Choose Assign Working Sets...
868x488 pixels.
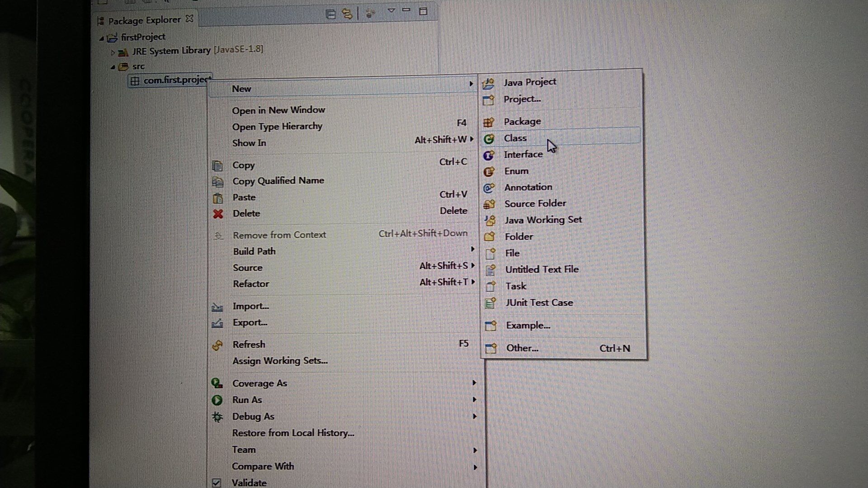tap(280, 361)
